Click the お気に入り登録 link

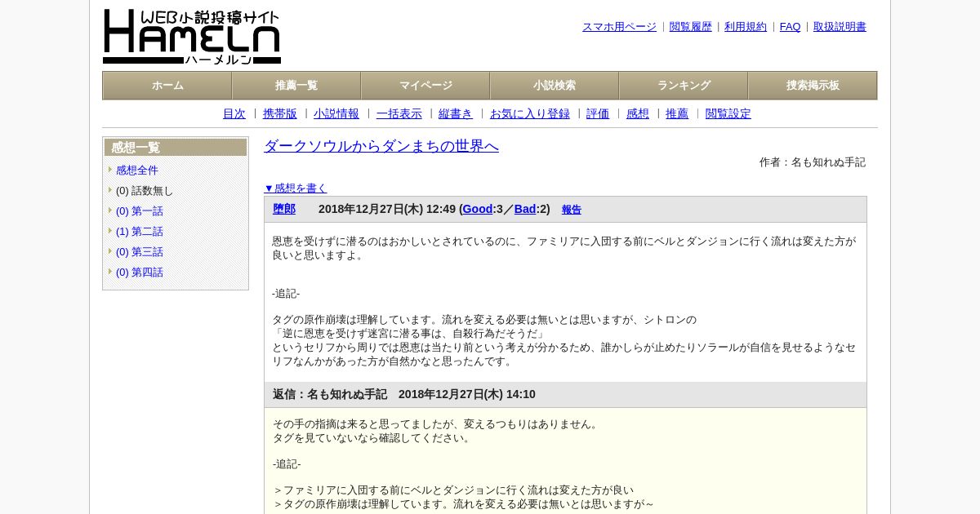point(530,114)
